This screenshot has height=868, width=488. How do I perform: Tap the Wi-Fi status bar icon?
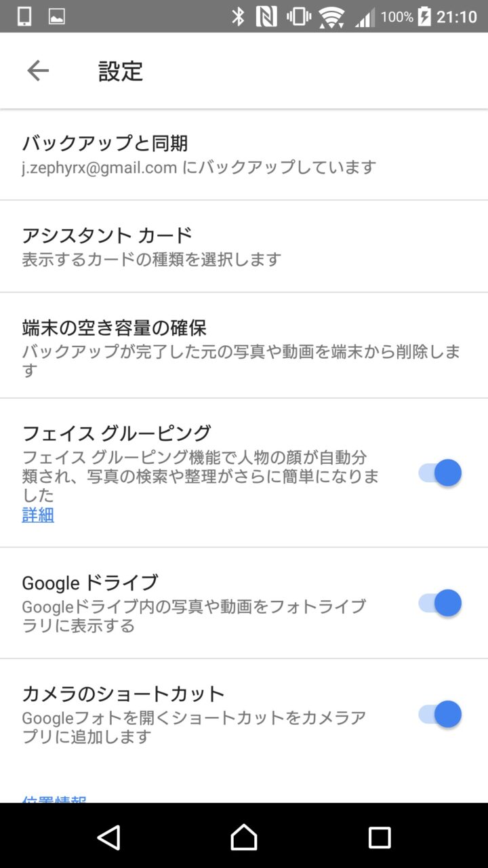click(x=331, y=16)
